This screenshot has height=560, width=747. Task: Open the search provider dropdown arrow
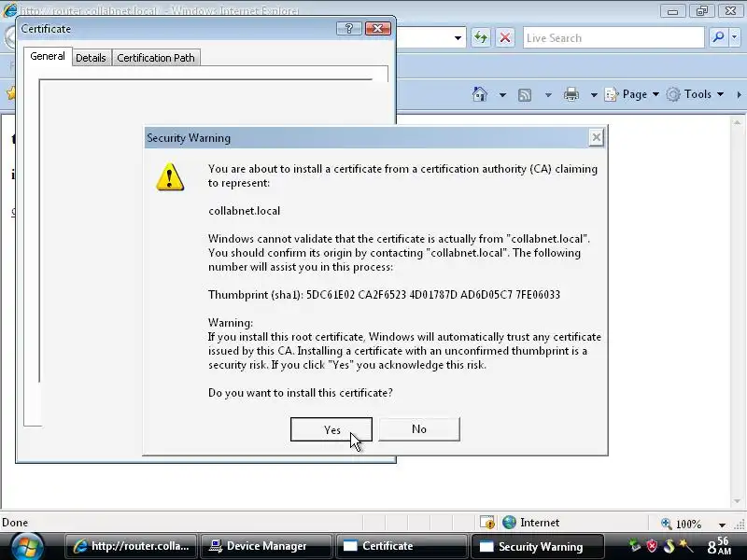[x=735, y=37]
